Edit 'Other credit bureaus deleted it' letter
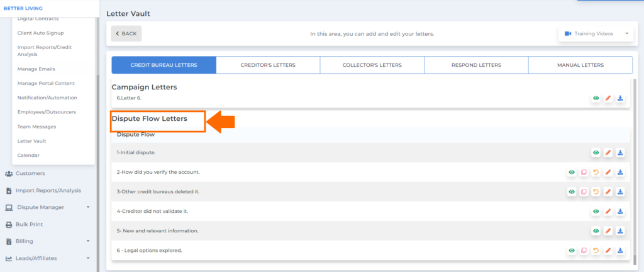 608,192
